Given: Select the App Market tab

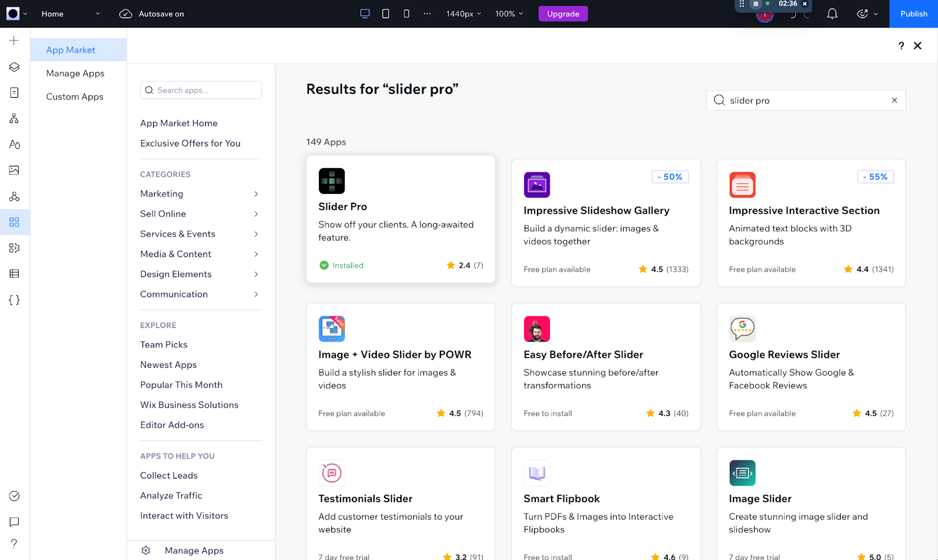Looking at the screenshot, I should [x=79, y=50].
